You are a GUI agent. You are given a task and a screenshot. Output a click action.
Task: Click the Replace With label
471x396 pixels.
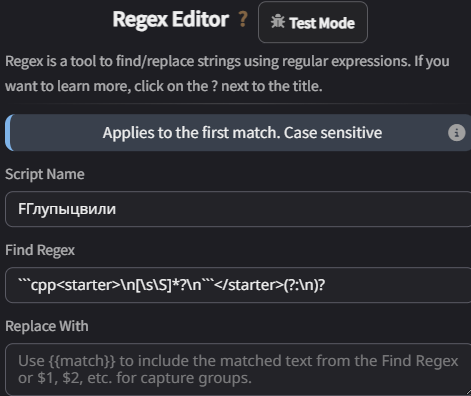point(47,326)
